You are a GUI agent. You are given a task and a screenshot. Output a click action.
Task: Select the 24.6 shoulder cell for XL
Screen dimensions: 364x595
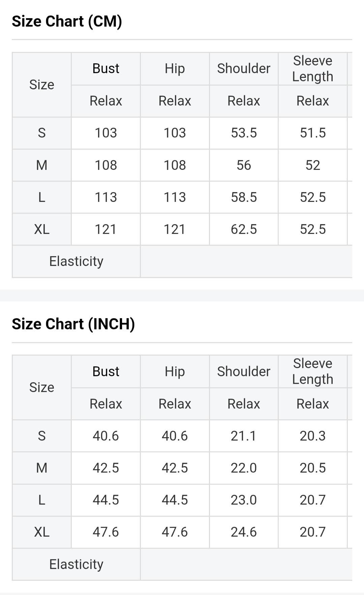244,532
